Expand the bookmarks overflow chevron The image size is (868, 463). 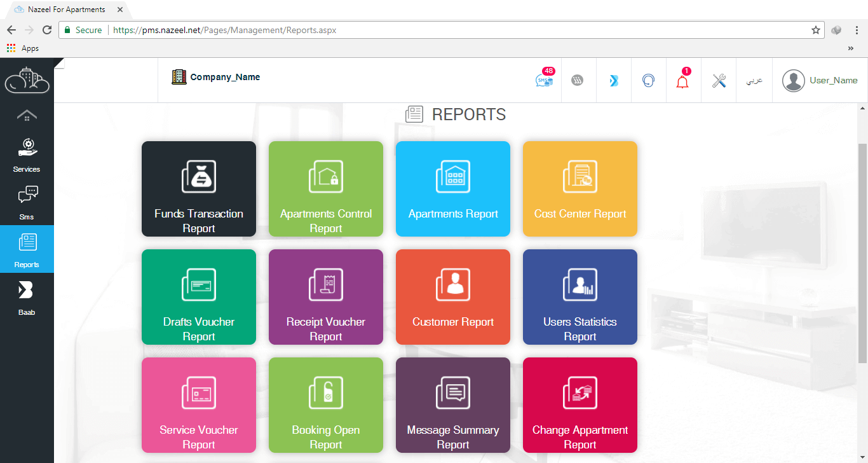851,48
